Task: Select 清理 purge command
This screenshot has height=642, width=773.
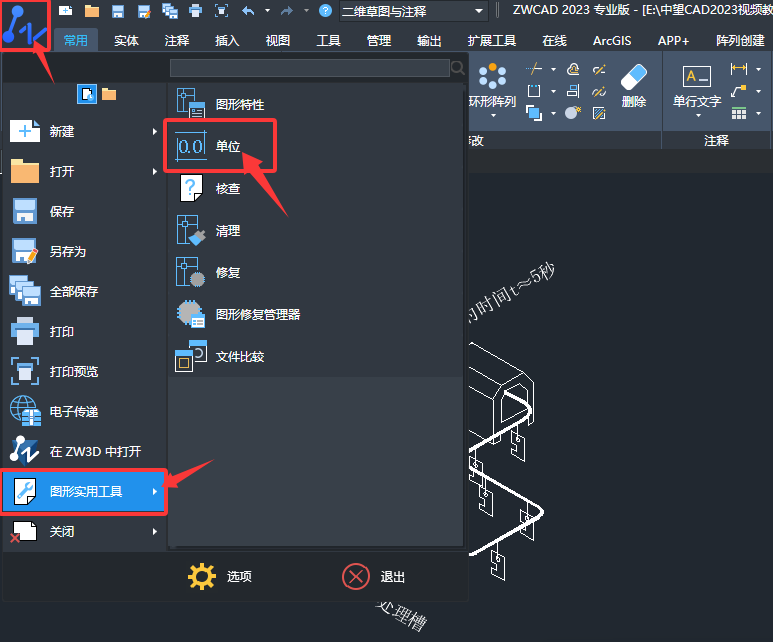Action: pyautogui.click(x=316, y=230)
